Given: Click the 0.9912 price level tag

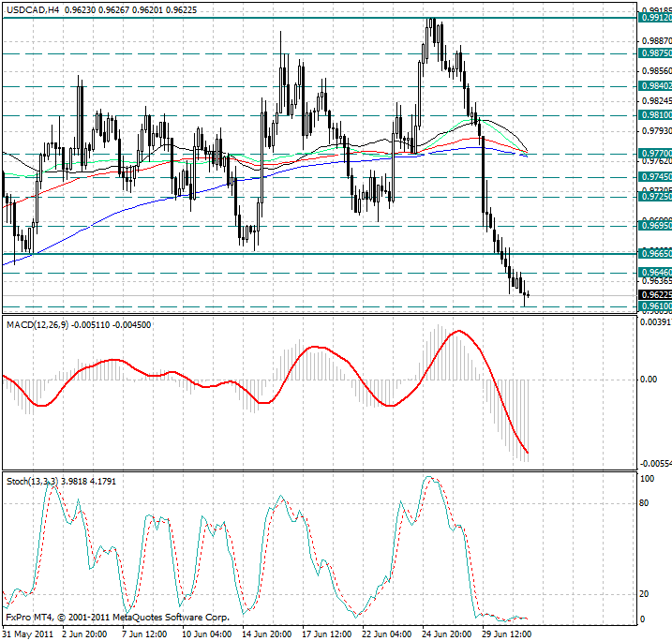Looking at the screenshot, I should [655, 18].
